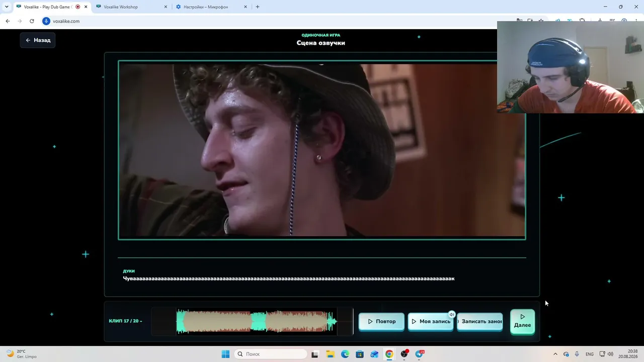This screenshot has height=362, width=644.
Task: Open the microphone site permission icon
Action: (x=46, y=21)
